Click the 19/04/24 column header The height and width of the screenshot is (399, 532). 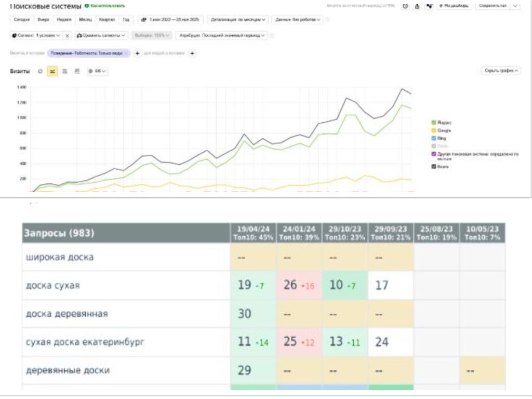252,233
